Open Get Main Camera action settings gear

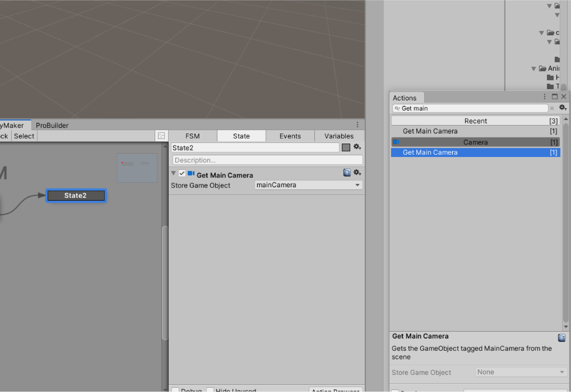point(357,172)
